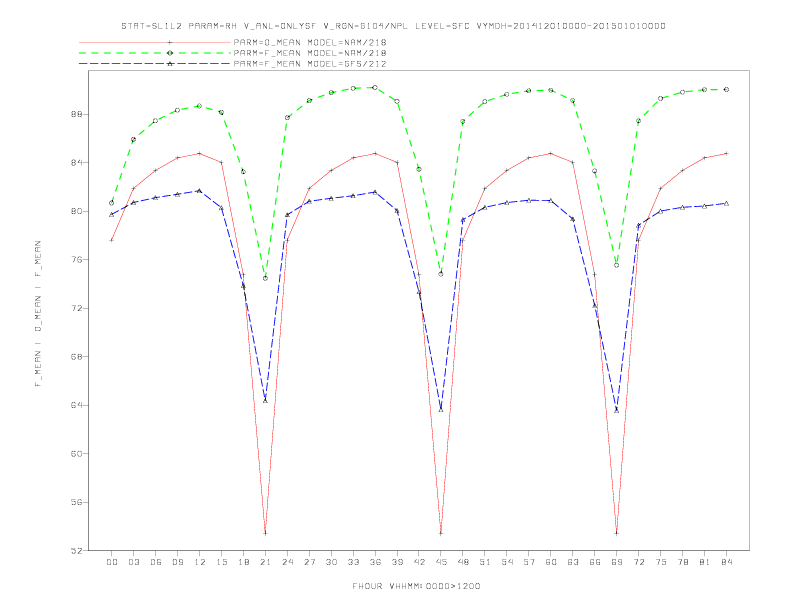Image resolution: width=792 pixels, height=612 pixels.
Task: Click y-axis tick label 60
Action: (x=78, y=453)
